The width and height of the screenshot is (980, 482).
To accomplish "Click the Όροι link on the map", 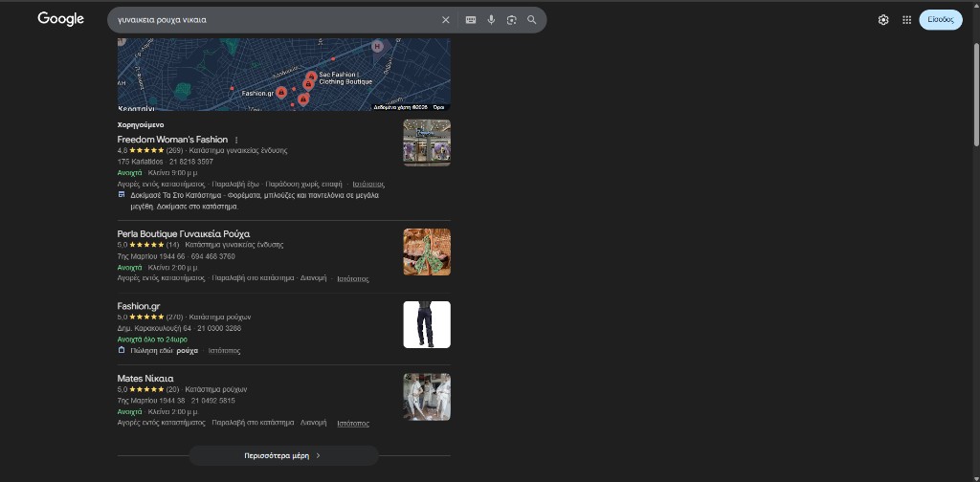I will [x=438, y=107].
